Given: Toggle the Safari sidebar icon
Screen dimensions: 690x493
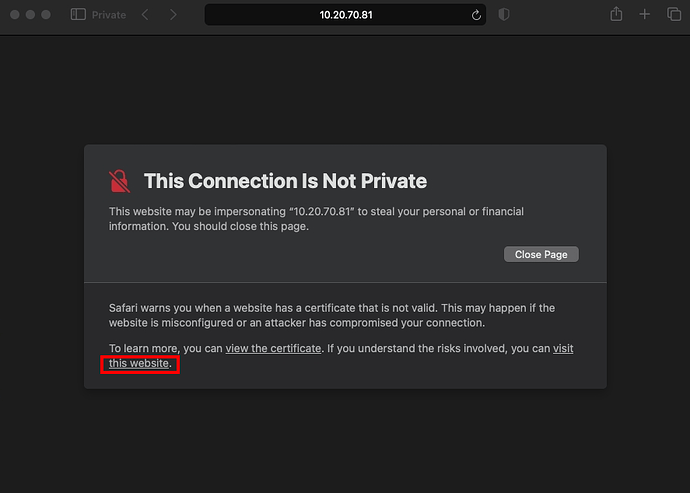Looking at the screenshot, I should (x=79, y=15).
